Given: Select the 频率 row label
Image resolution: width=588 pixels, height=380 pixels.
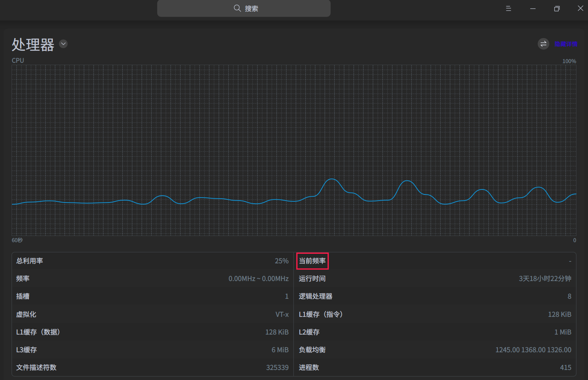Looking at the screenshot, I should coord(23,279).
